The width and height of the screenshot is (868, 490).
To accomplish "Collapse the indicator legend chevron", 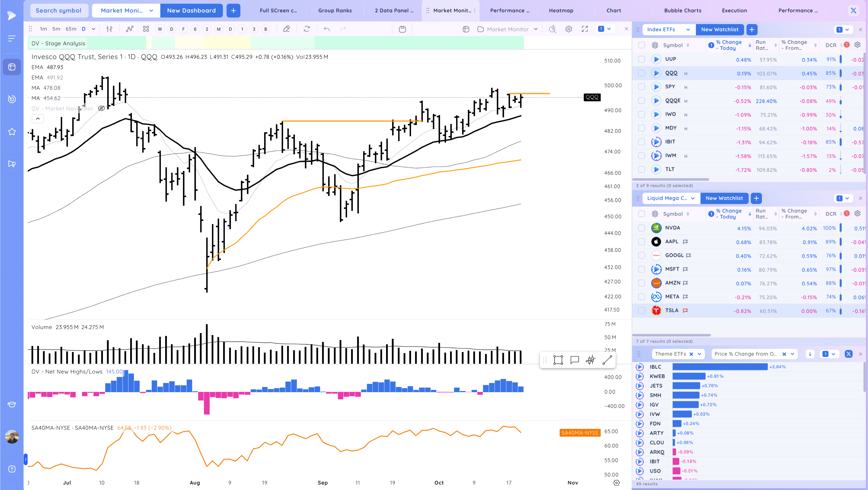I will (38, 119).
